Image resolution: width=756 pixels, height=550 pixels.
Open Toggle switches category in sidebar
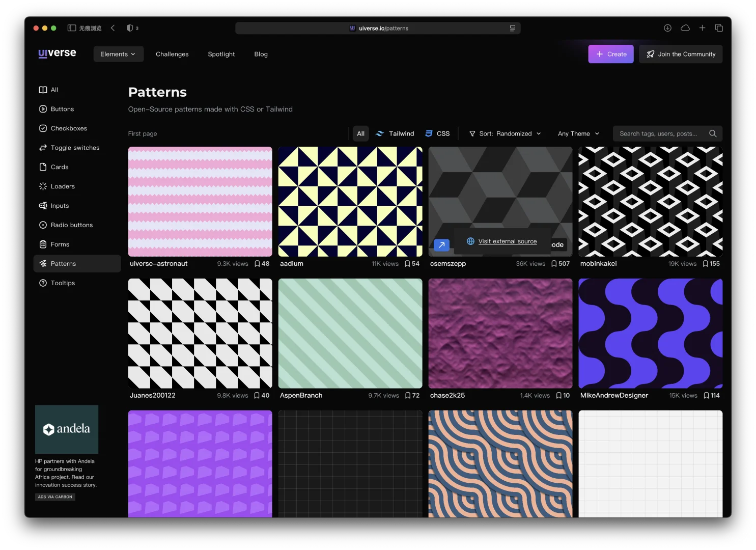click(x=75, y=148)
